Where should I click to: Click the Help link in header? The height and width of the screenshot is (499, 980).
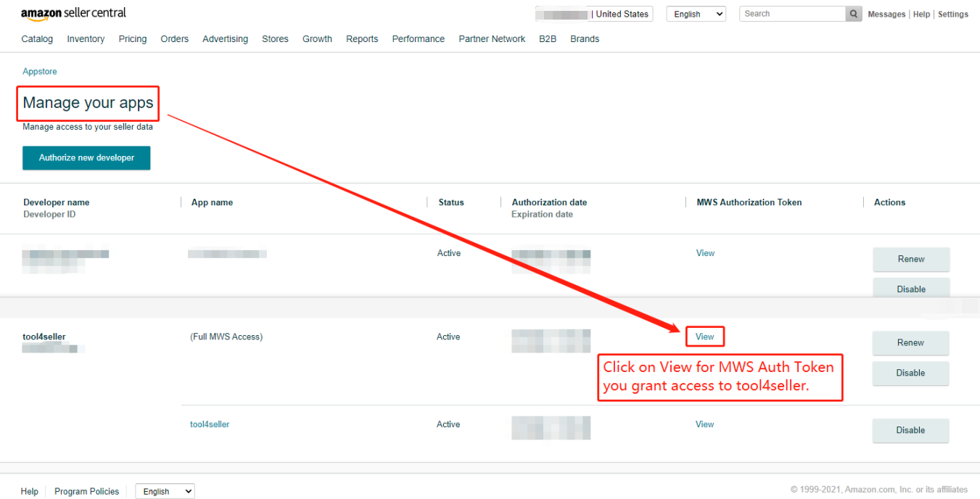pos(921,15)
